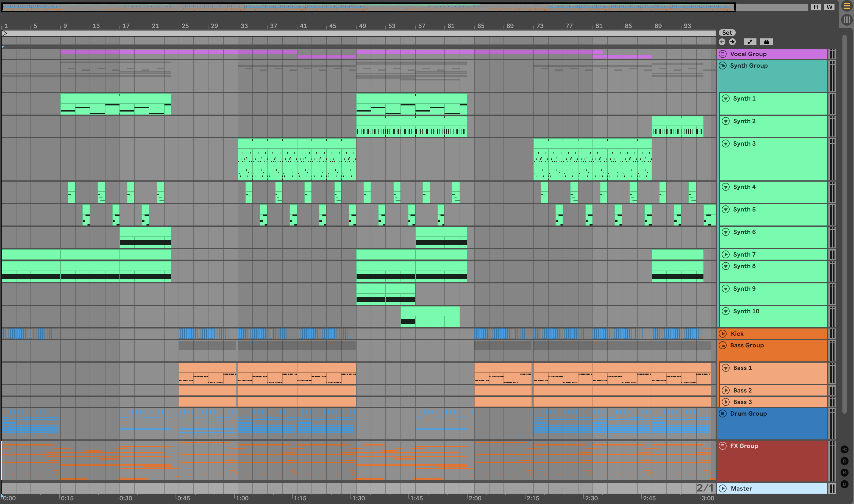Click the Set locator button
Viewport: 854px width, 504px height.
click(727, 33)
